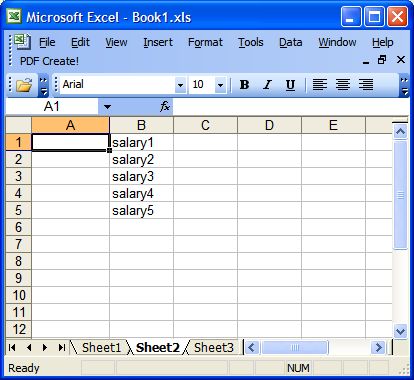Open the Window menu
The width and height of the screenshot is (414, 380).
pyautogui.click(x=337, y=42)
